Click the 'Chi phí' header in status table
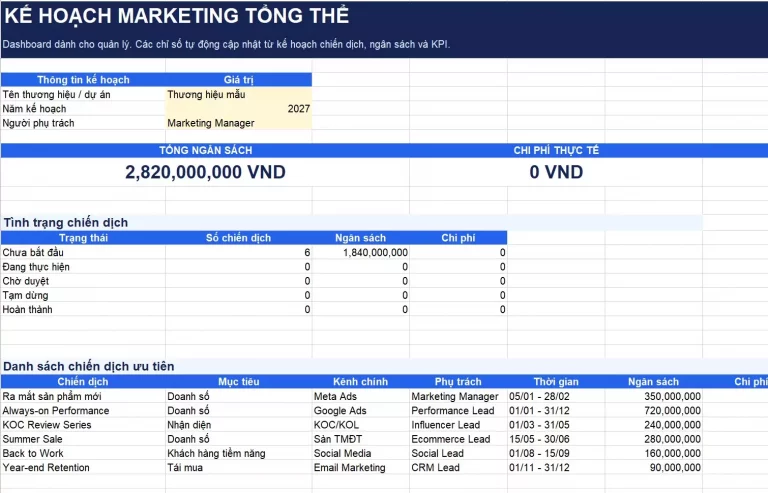Viewport: 768px width, 493px height. coord(458,238)
